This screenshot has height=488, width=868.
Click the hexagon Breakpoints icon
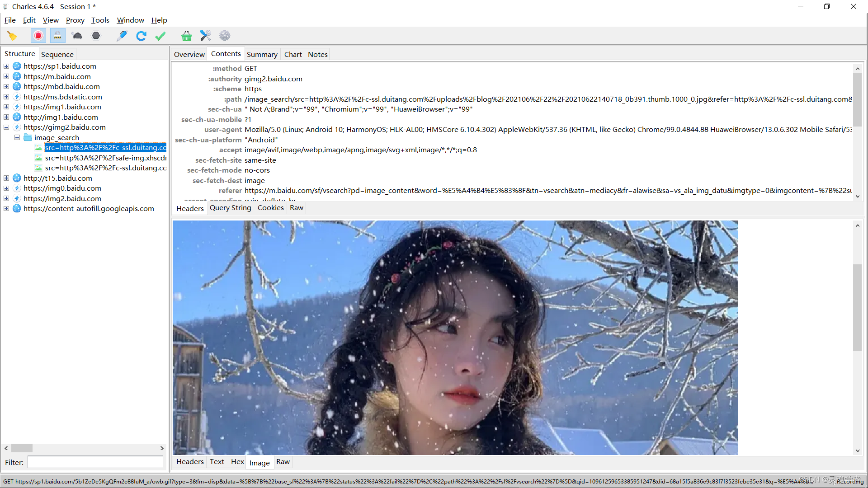[x=96, y=36]
